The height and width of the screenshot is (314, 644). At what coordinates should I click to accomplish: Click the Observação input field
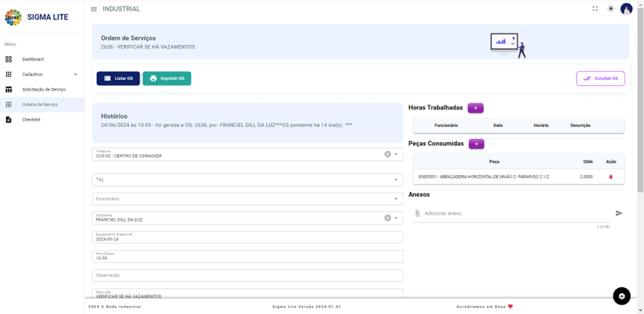point(247,275)
